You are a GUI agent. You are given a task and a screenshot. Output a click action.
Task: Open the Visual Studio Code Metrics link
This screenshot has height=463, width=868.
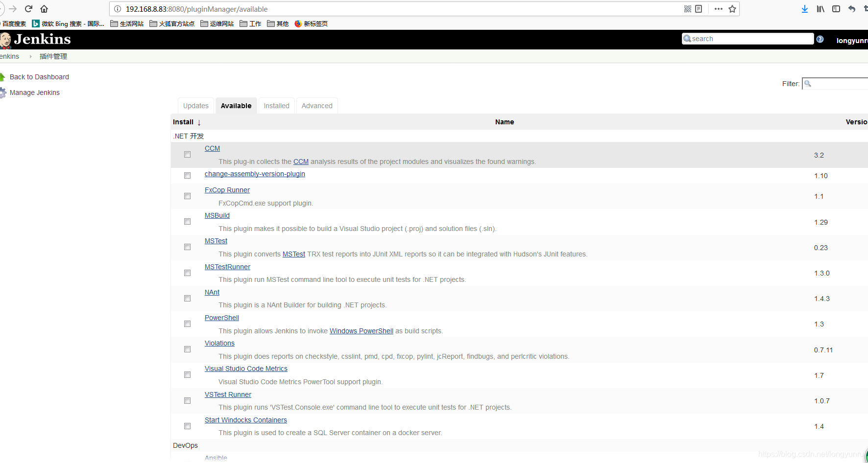pyautogui.click(x=246, y=369)
